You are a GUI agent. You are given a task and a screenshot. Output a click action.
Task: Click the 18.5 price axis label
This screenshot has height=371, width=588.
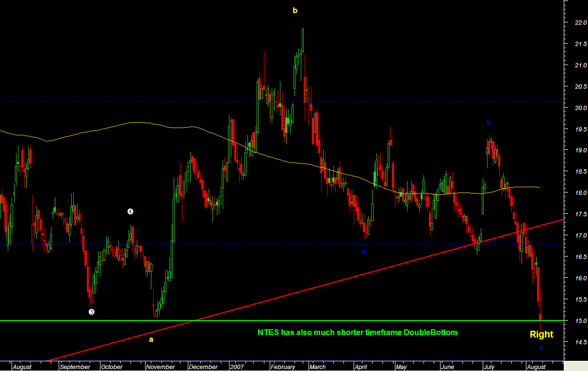point(581,171)
